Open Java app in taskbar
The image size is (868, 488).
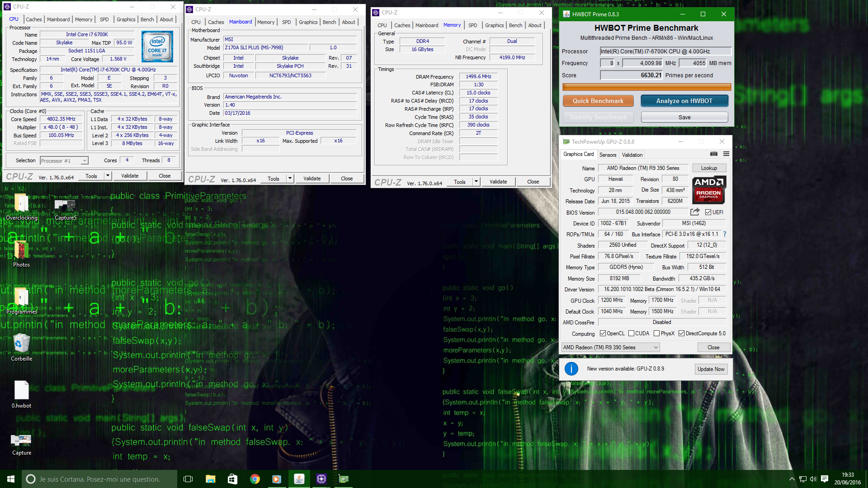tap(299, 479)
